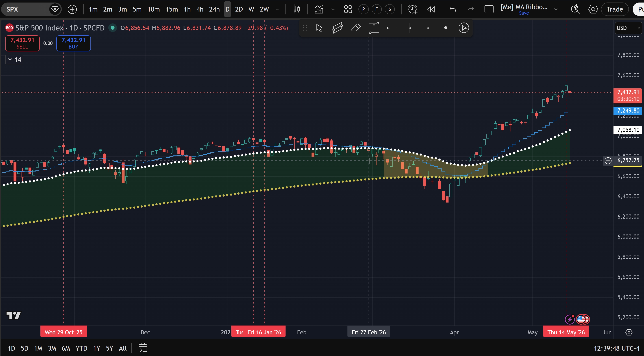
Task: Open quick search lightning icon
Action: [575, 10]
